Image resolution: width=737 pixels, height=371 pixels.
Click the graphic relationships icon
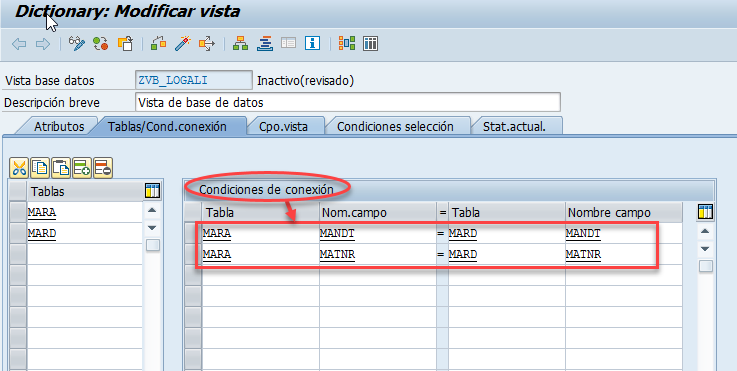tap(347, 43)
